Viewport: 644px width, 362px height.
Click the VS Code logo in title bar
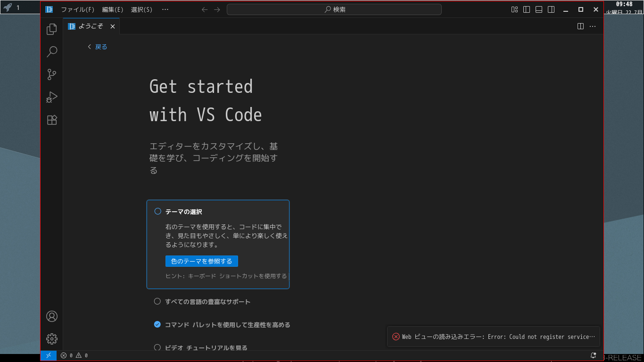(x=49, y=9)
